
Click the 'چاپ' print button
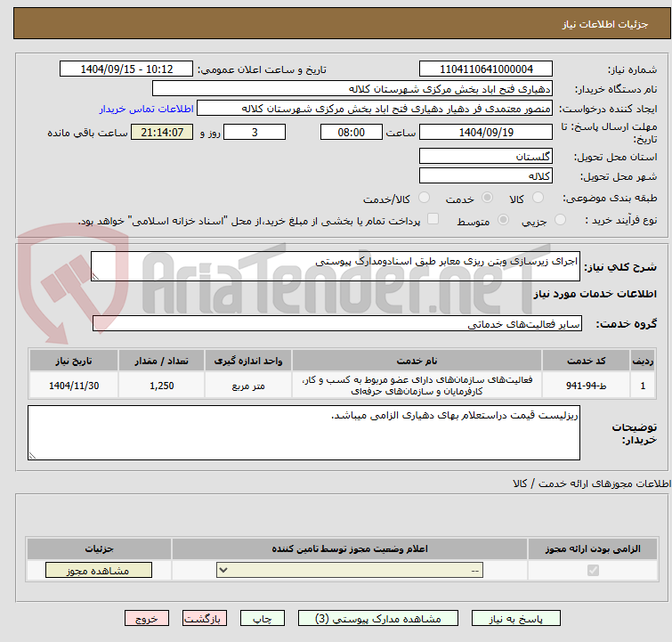tap(263, 619)
